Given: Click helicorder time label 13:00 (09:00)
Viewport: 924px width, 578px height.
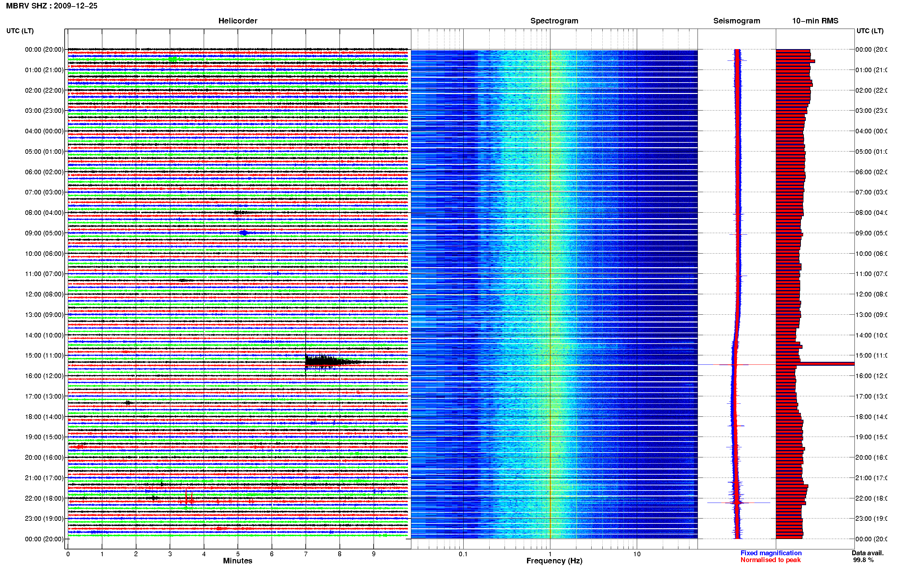Looking at the screenshot, I should pos(44,315).
